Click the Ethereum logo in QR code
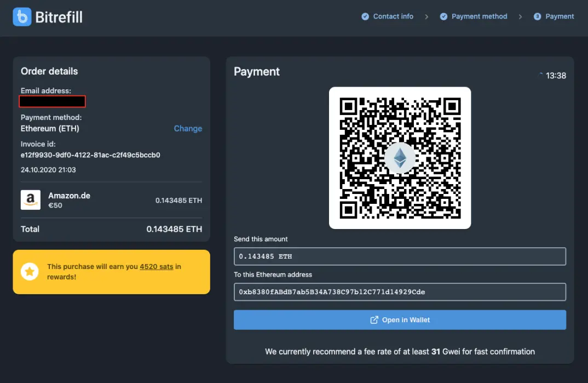 tap(400, 158)
